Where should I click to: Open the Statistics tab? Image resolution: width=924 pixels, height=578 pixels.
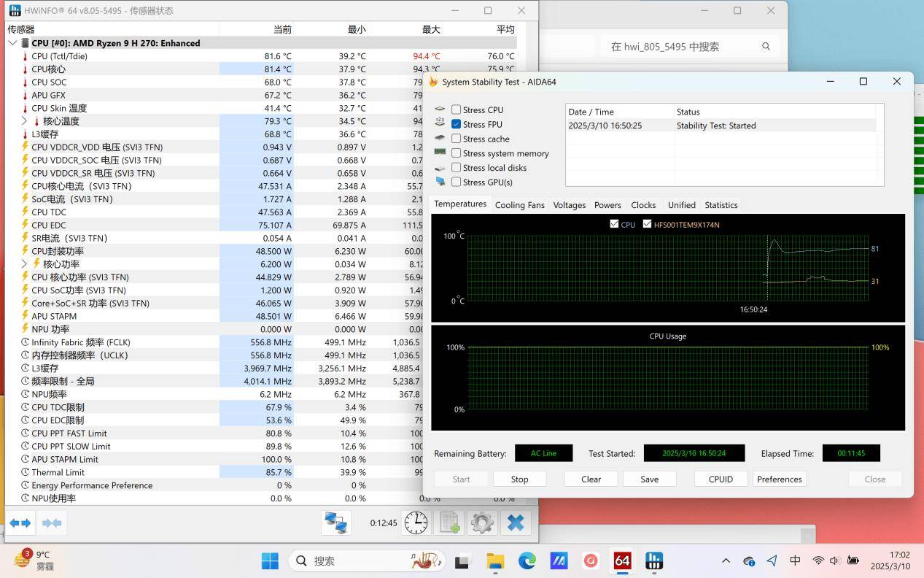click(x=721, y=205)
